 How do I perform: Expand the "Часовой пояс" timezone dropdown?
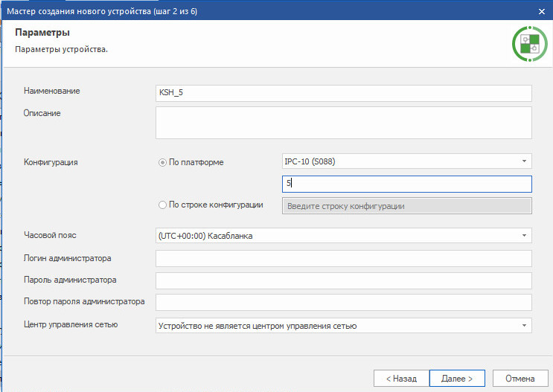(343, 236)
